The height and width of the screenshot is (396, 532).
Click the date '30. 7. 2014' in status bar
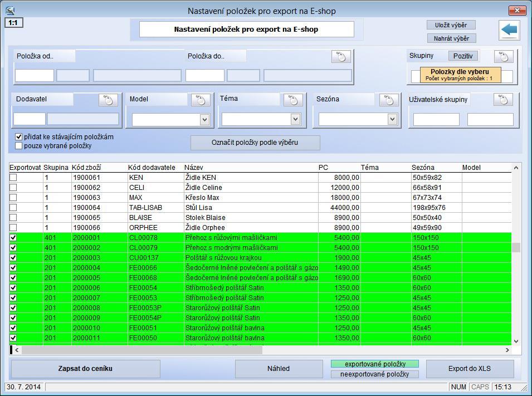pos(23,387)
